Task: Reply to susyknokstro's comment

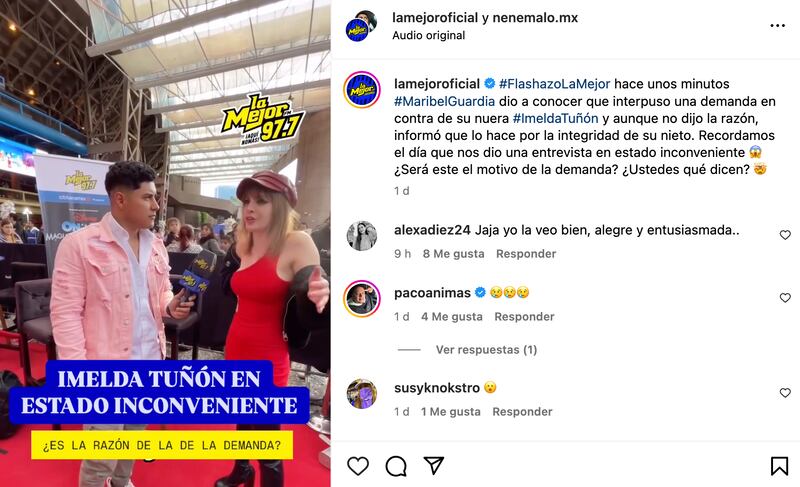Action: click(522, 412)
